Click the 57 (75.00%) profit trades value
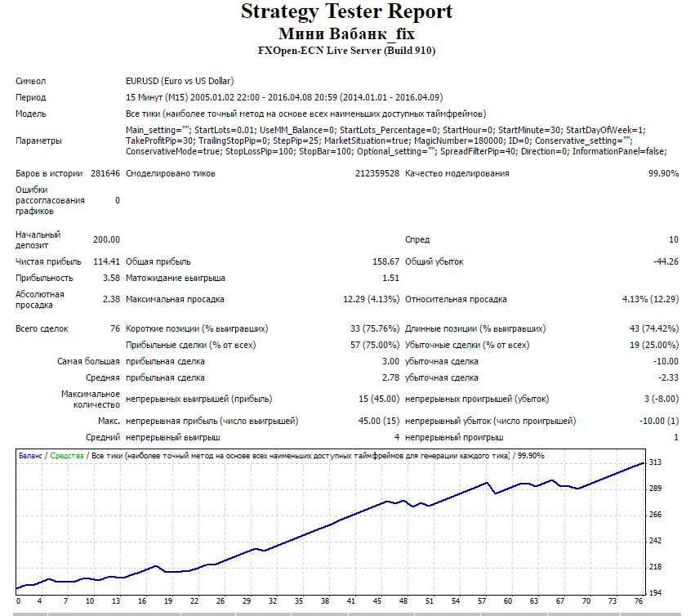This screenshot has width=695, height=616. coord(375,345)
